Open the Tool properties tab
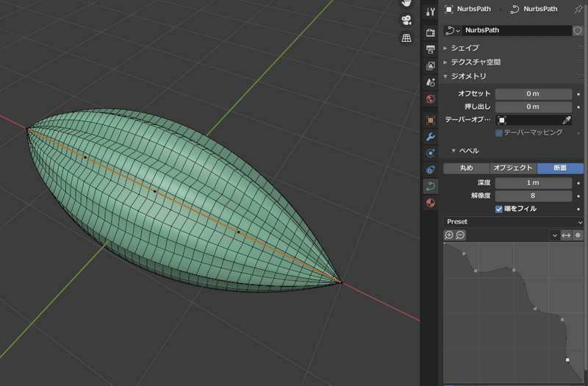This screenshot has width=588, height=386. [431, 12]
